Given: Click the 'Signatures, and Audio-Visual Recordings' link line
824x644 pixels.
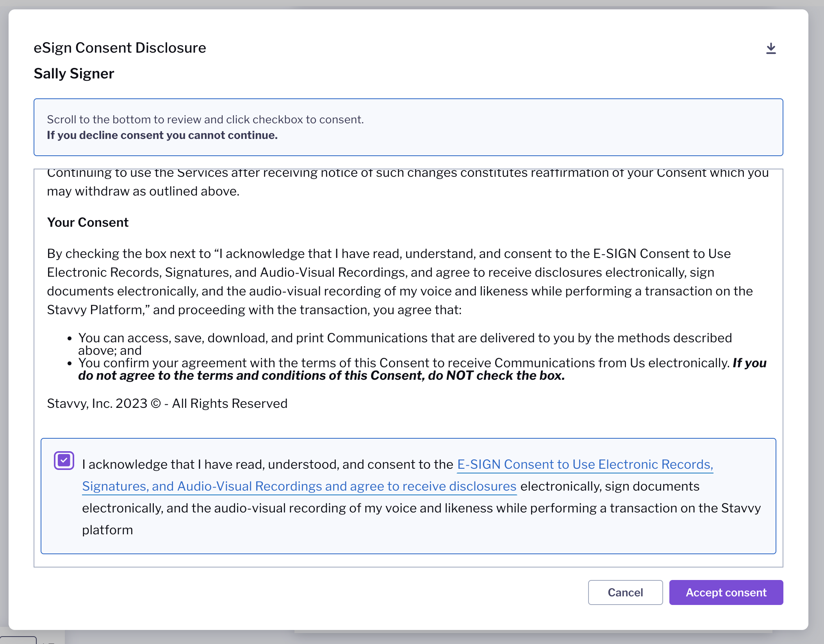Looking at the screenshot, I should point(299,486).
